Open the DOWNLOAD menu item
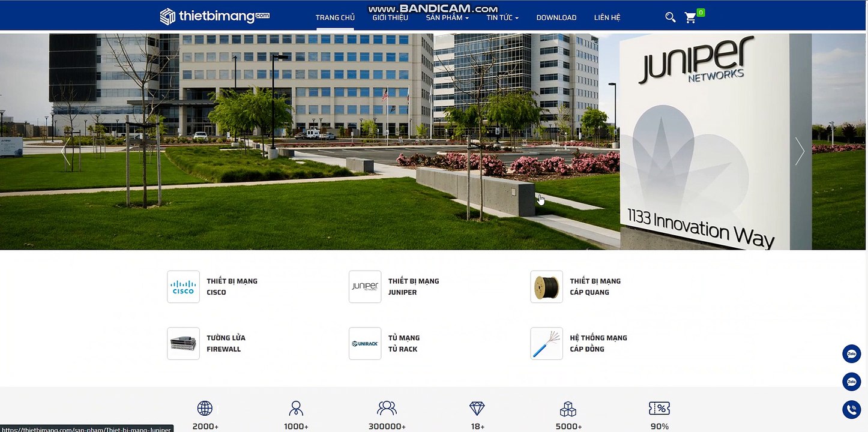Screen dimensions: 868x432 [556, 17]
